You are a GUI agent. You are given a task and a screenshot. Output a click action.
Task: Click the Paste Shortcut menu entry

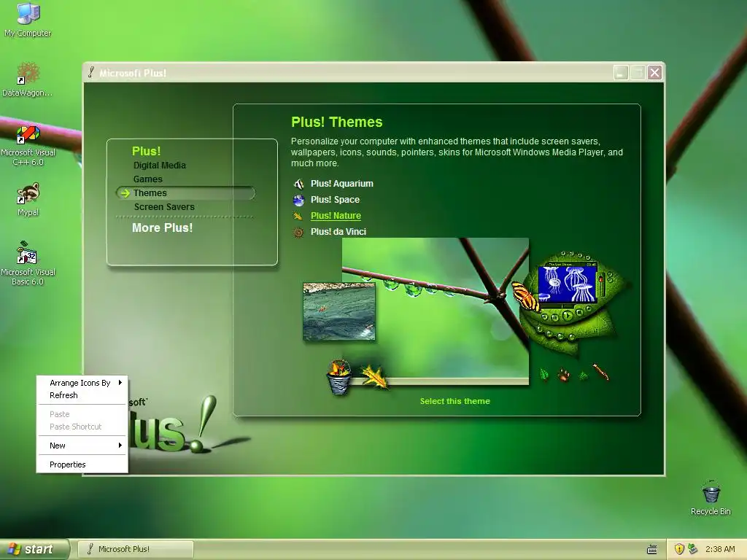(x=82, y=427)
